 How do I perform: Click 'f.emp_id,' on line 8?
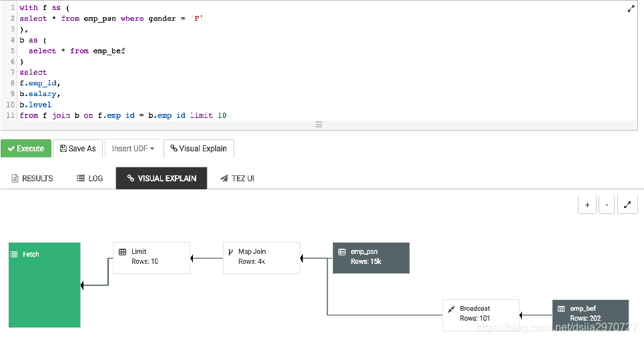pos(40,83)
